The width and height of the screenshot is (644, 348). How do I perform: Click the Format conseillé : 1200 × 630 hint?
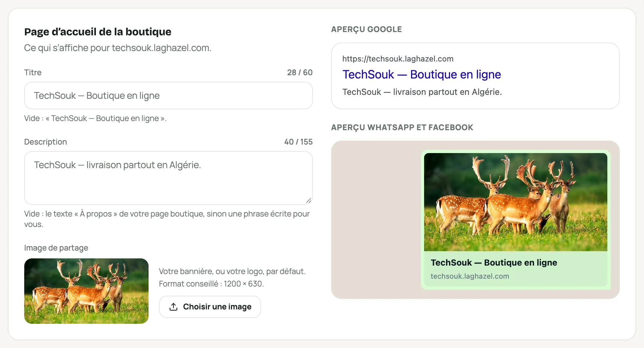211,284
